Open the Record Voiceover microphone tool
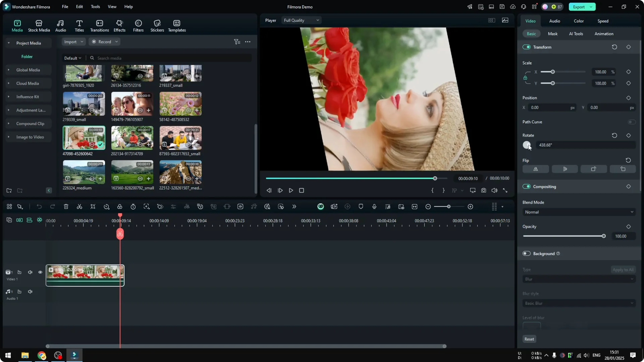The height and width of the screenshot is (362, 644). click(374, 206)
